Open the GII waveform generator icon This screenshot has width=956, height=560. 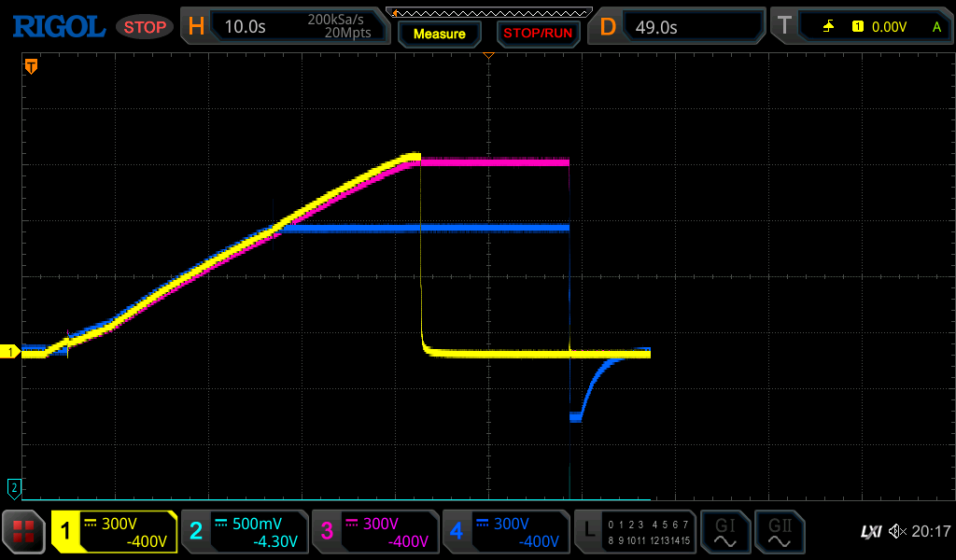[778, 532]
